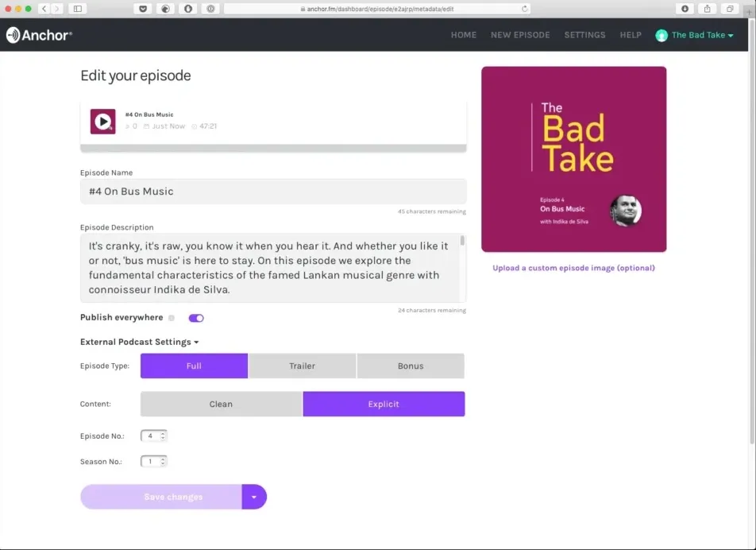Toggle the Publish everywhere switch
Viewport: 756px width, 550px height.
click(196, 318)
